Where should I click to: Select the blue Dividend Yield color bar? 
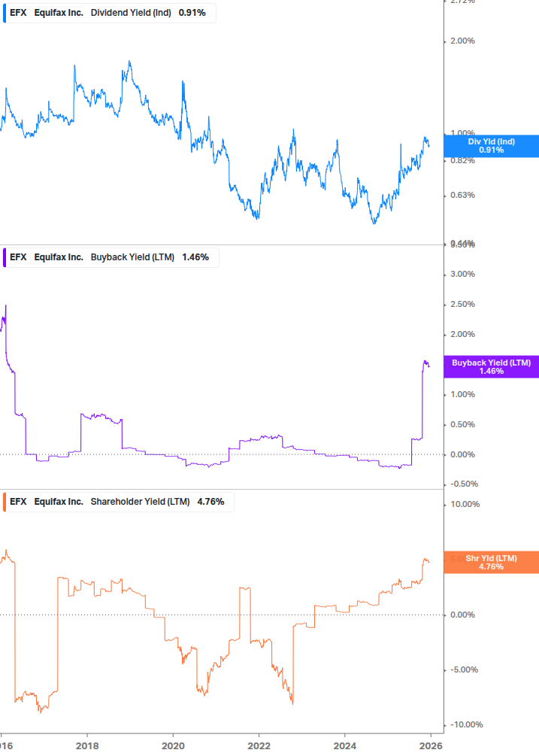pyautogui.click(x=5, y=13)
